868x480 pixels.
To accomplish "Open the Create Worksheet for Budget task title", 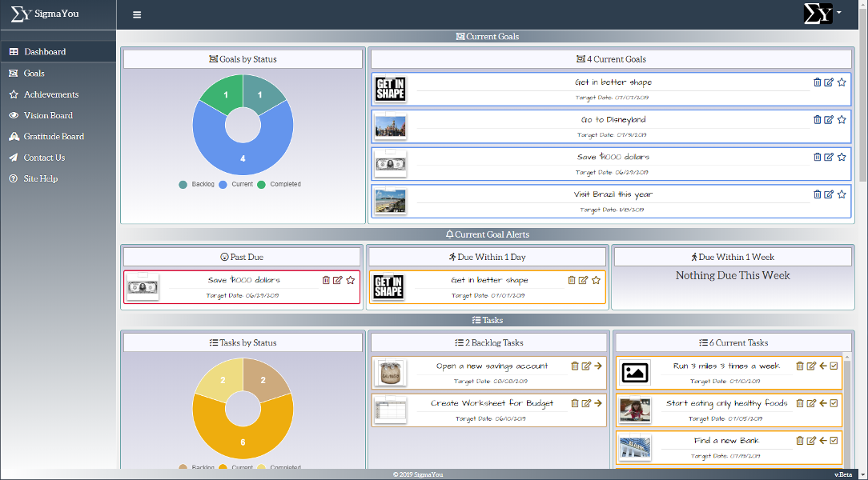I will pyautogui.click(x=492, y=403).
